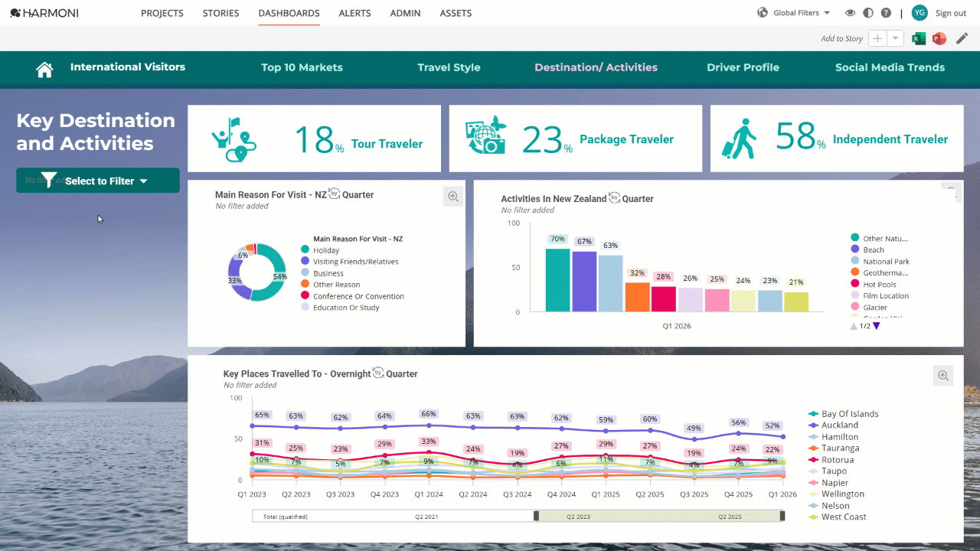Zoom into the Key Places Travelled To chart
This screenshot has width=980, height=551.
[x=943, y=376]
